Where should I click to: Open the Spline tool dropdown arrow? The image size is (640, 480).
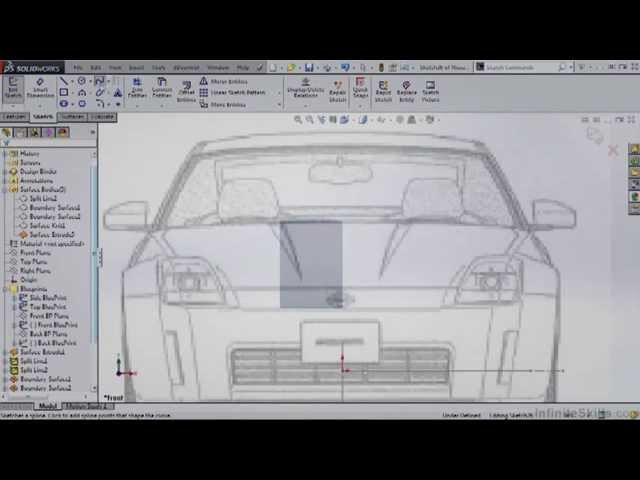108,81
